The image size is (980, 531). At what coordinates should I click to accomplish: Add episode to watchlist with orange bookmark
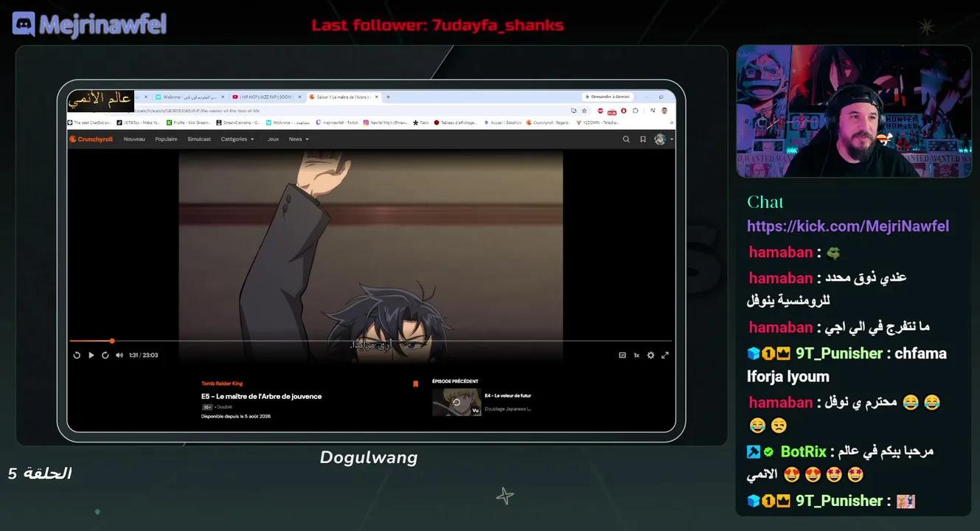pos(416,383)
